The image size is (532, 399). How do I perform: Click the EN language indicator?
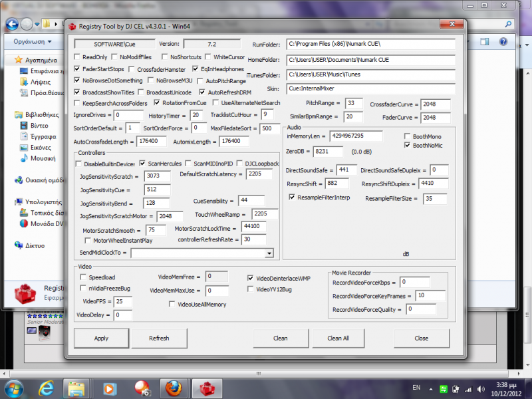[416, 388]
